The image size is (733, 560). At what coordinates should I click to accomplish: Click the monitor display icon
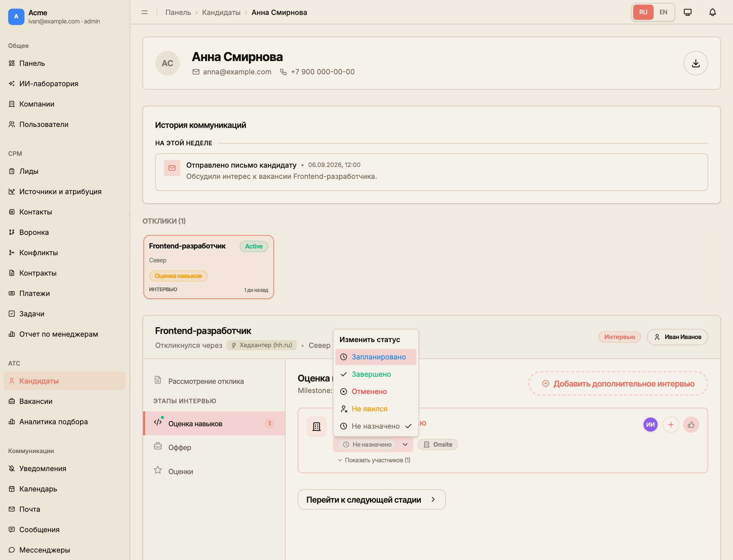click(688, 12)
